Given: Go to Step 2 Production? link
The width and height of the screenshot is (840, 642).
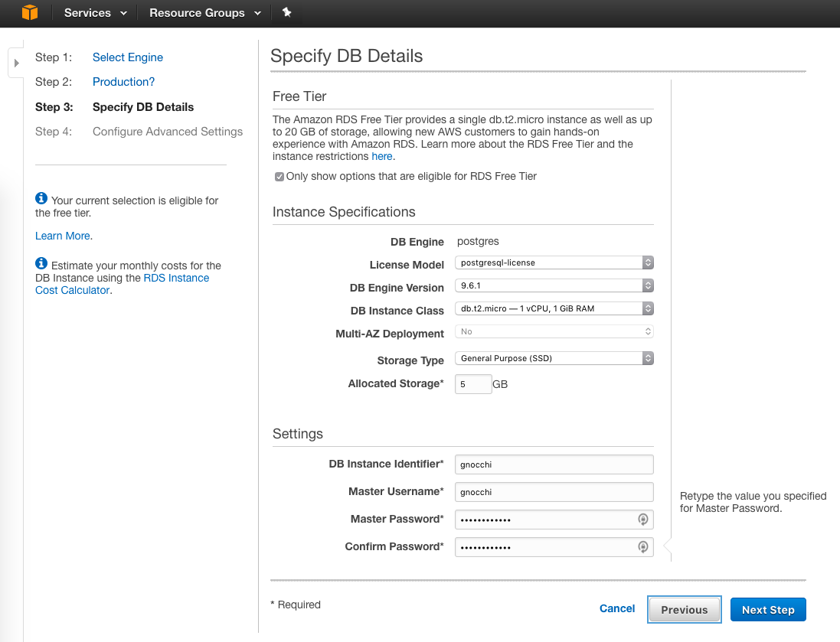Looking at the screenshot, I should [123, 82].
